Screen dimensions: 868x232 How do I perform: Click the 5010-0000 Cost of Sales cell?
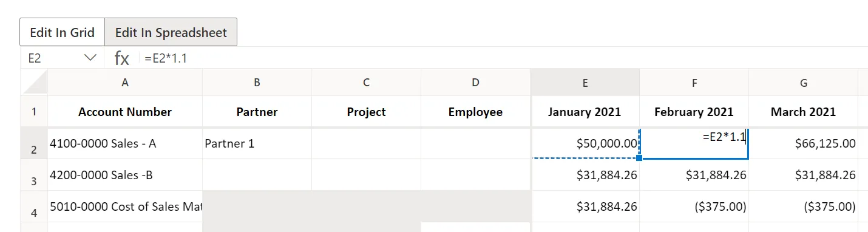[x=125, y=206]
